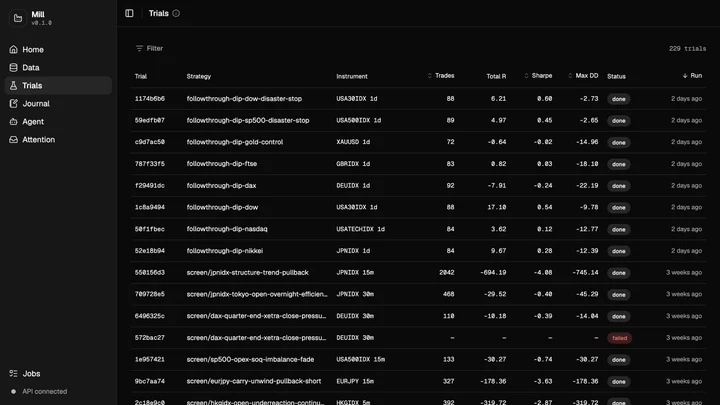Click Total R value 17.10
The width and height of the screenshot is (720, 405).
[x=497, y=207]
